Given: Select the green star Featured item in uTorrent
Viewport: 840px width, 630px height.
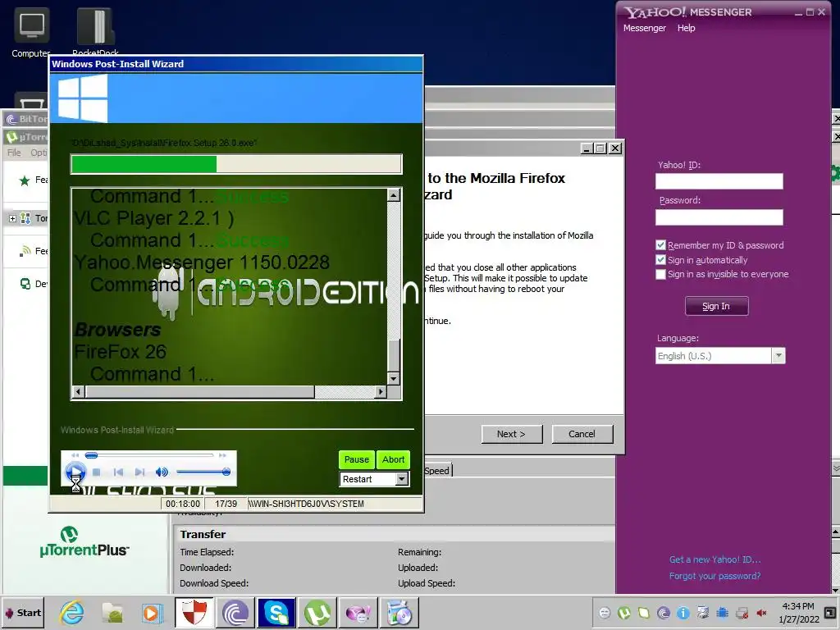Looking at the screenshot, I should (24, 180).
